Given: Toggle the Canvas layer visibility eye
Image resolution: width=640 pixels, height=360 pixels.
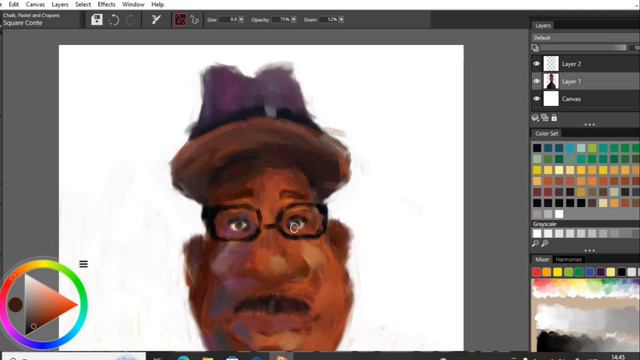Looking at the screenshot, I should pos(536,99).
